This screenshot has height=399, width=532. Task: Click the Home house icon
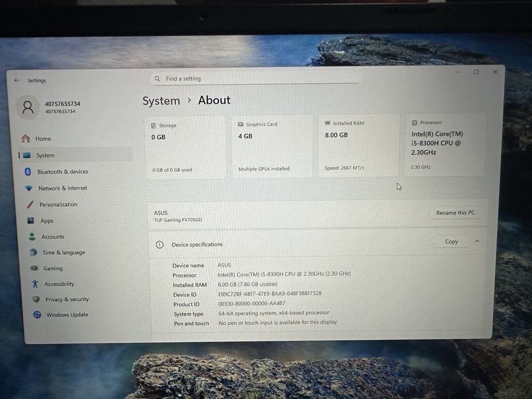pyautogui.click(x=26, y=139)
